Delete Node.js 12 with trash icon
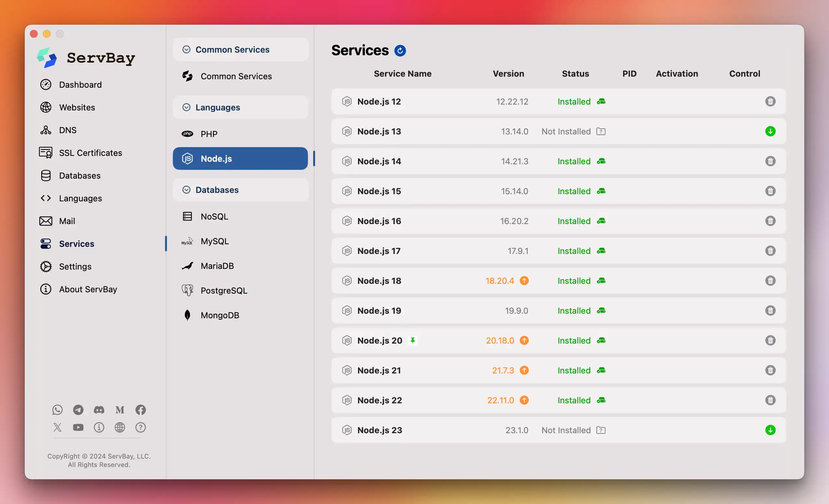This screenshot has width=829, height=504. pos(770,101)
